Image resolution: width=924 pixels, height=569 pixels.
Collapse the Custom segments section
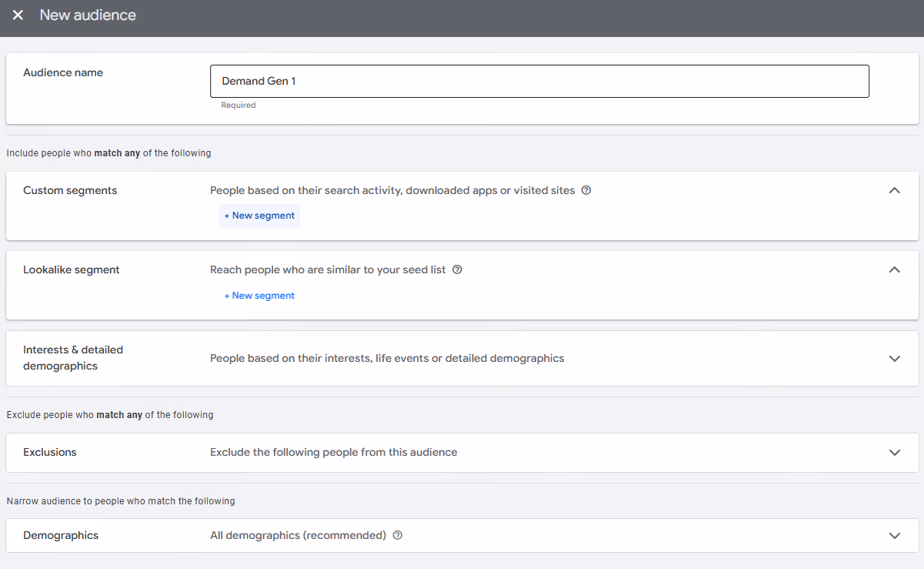tap(894, 190)
